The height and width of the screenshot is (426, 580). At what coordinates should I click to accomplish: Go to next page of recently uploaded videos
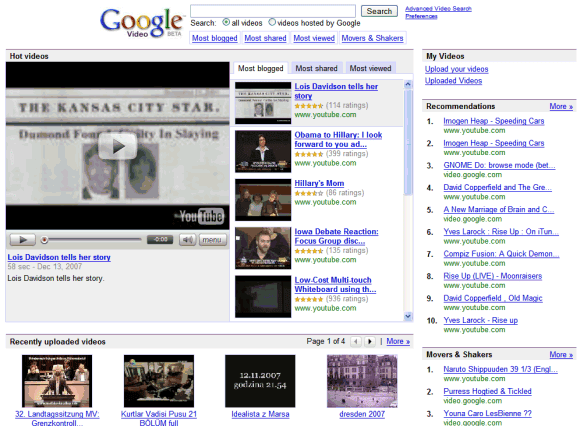tap(370, 341)
